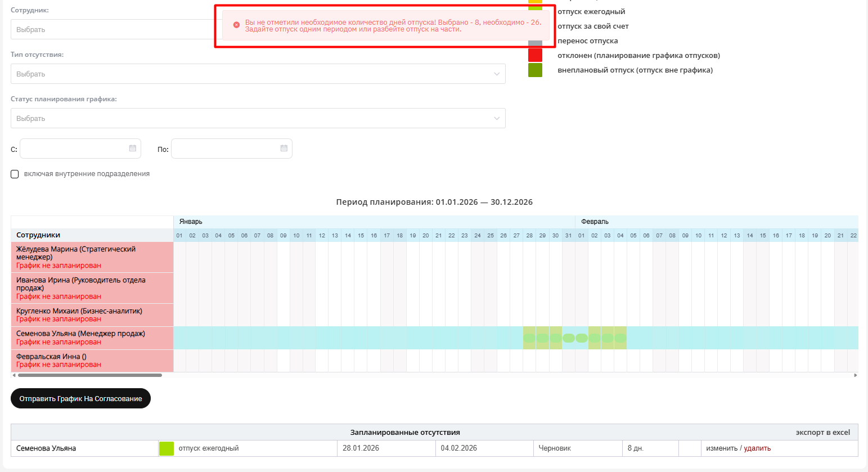Viewport: 868px width, 472px height.
Task: Click the "экспорт в excel" link
Action: [822, 432]
